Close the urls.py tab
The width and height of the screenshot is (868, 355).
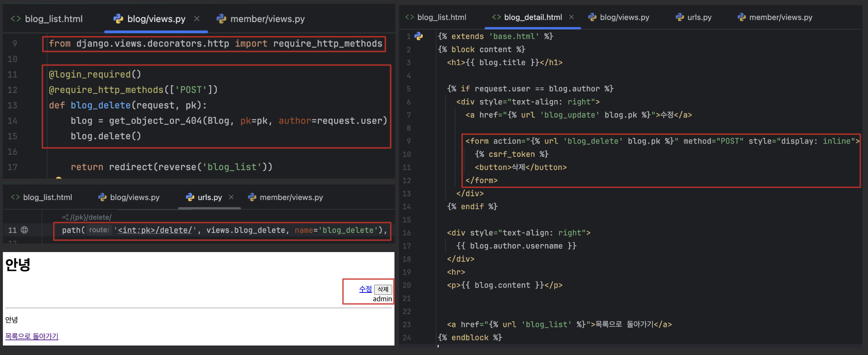point(231,197)
